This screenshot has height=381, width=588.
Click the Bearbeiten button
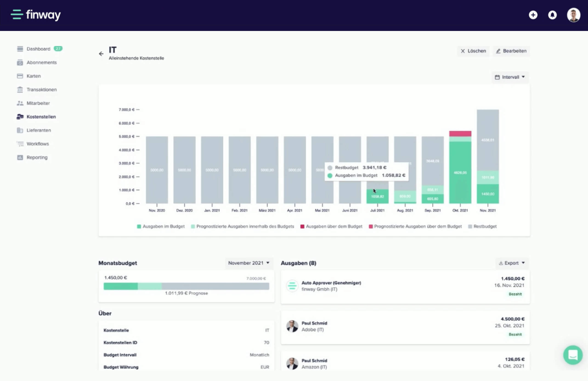[x=511, y=51]
